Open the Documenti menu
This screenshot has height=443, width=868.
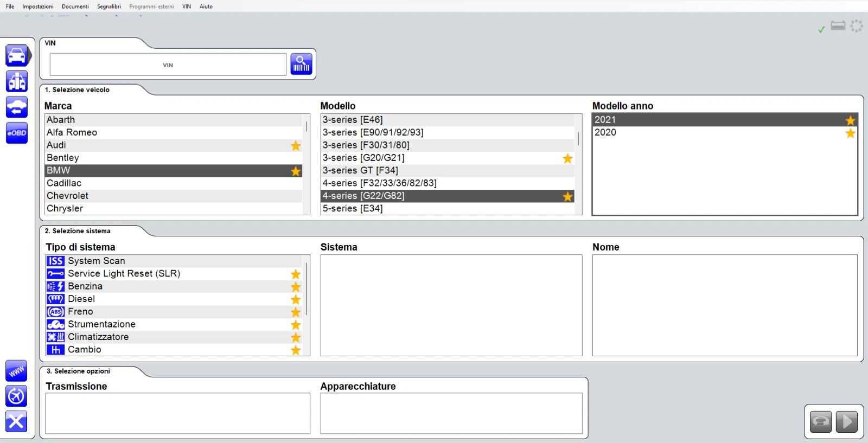click(75, 7)
